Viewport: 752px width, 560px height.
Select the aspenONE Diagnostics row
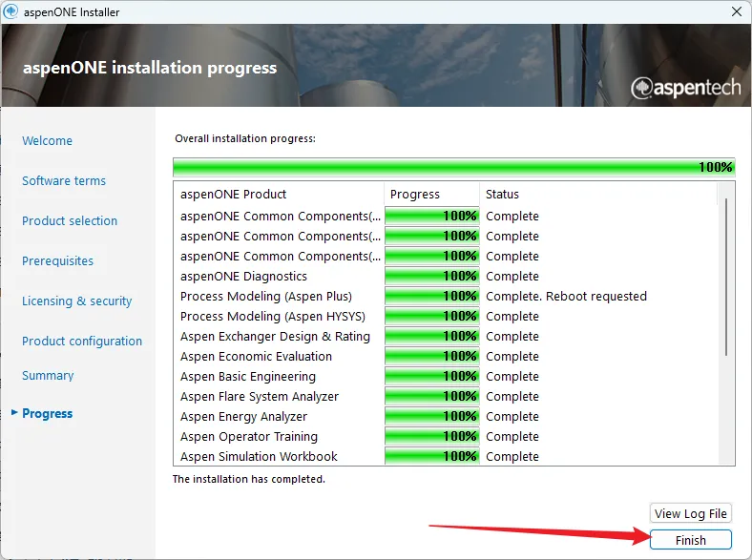point(446,276)
